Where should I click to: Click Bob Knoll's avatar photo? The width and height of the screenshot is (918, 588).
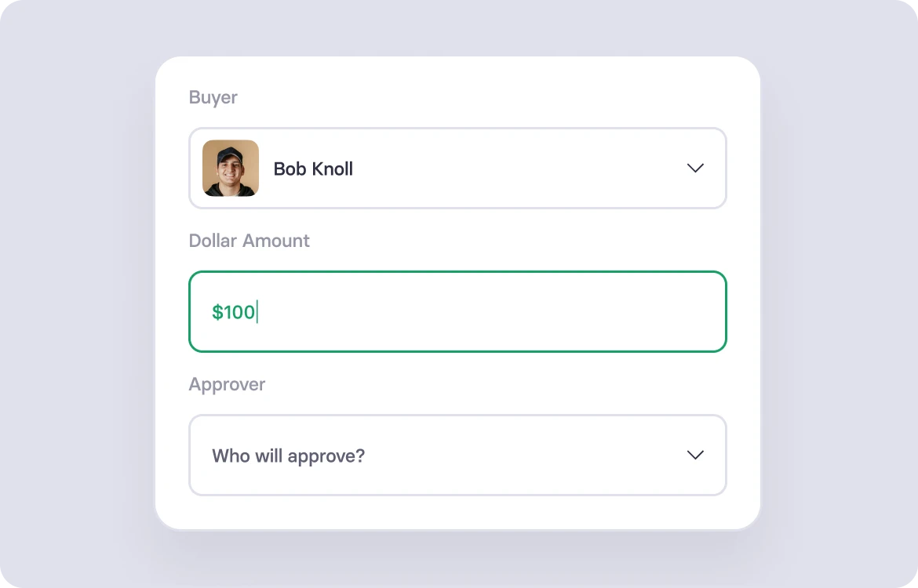[231, 168]
